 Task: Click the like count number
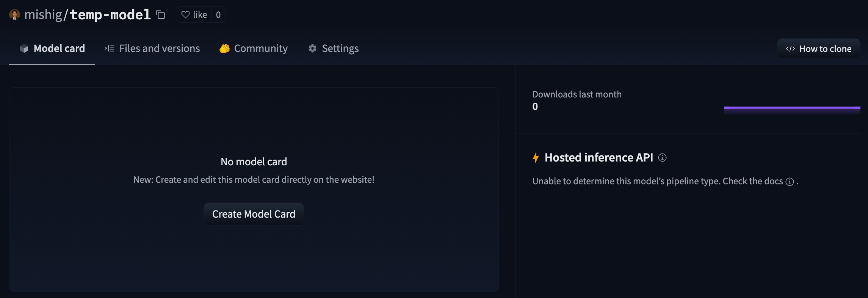218,15
